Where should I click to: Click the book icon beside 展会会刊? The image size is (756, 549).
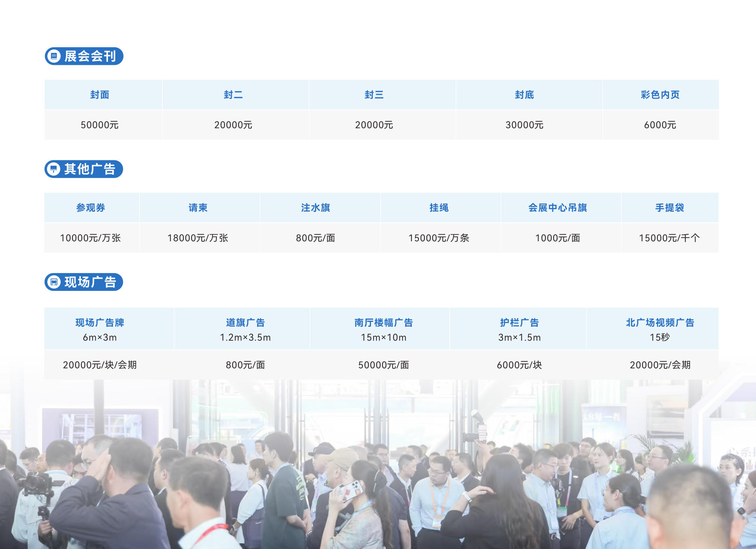pos(54,56)
